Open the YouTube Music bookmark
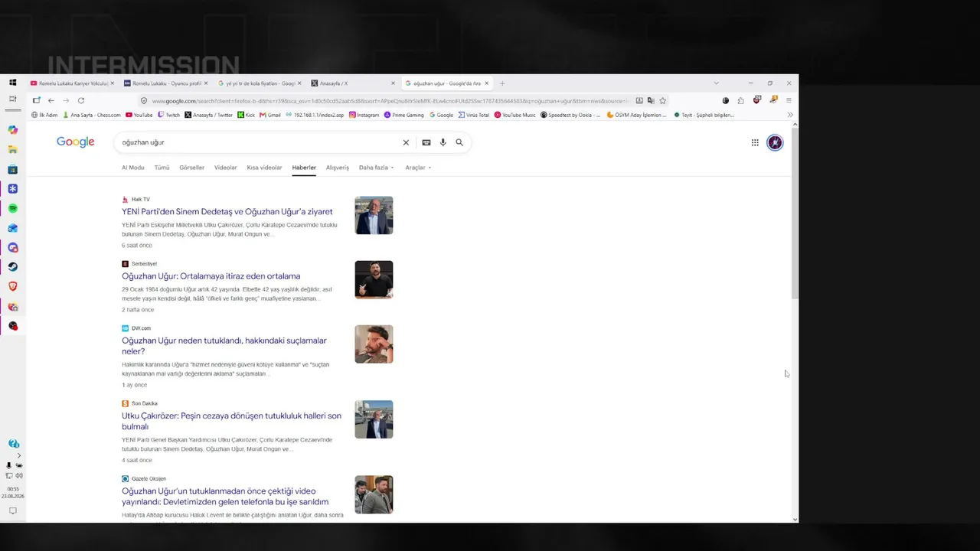Screen dimensions: 980x551 point(515,115)
